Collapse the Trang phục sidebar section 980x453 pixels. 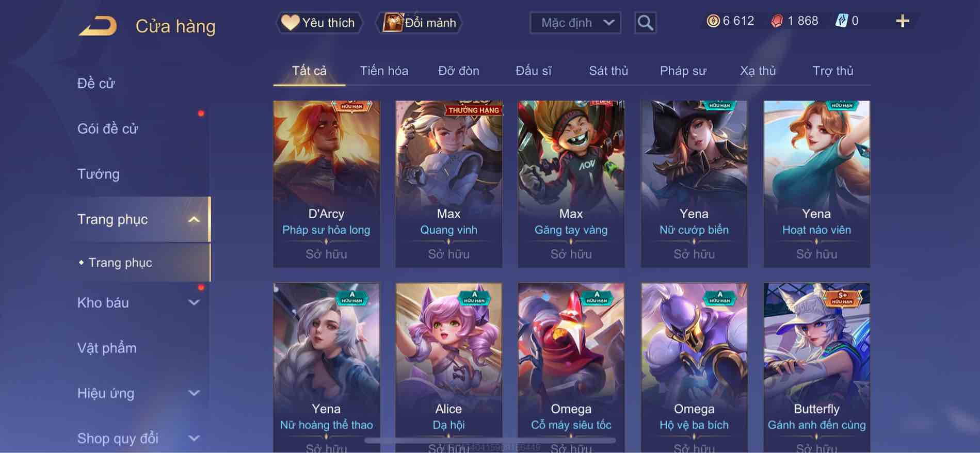coord(194,219)
